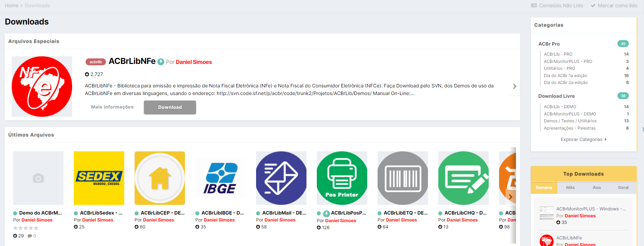Open Daniel Simoes author link beside ACBrLibNFe title
Screen dimensions: 644x246
point(194,62)
